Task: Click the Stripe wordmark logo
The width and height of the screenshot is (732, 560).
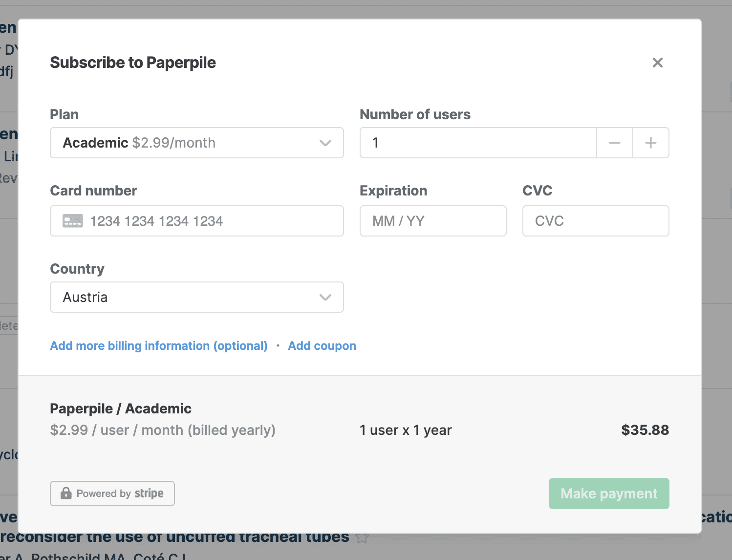Action: pos(149,494)
